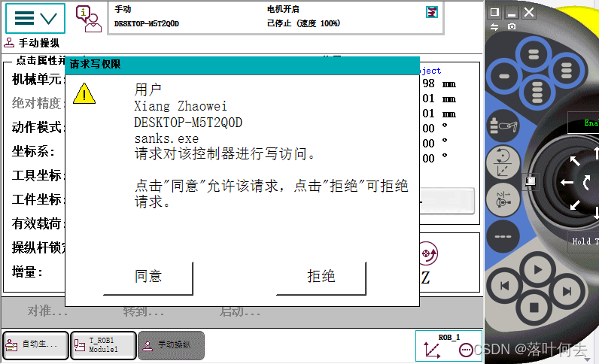This screenshot has height=364, width=599.
Task: Click the camera snapshot icon
Action: (x=512, y=26)
